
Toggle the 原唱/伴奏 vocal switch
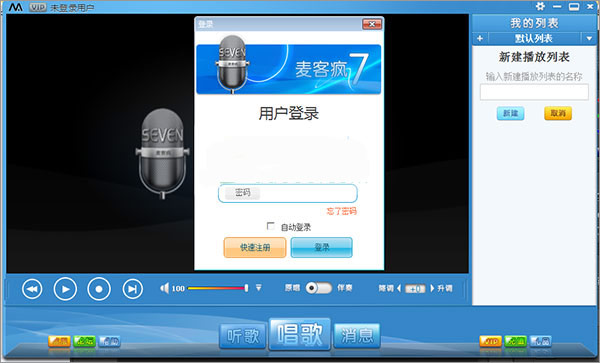[x=318, y=288]
